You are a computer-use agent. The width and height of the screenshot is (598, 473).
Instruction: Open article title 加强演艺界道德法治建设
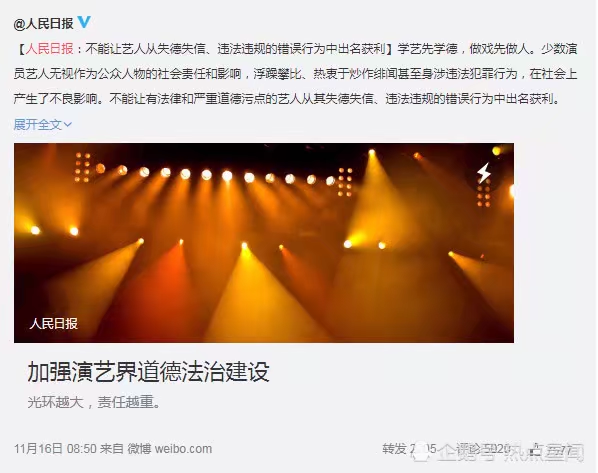(x=148, y=372)
